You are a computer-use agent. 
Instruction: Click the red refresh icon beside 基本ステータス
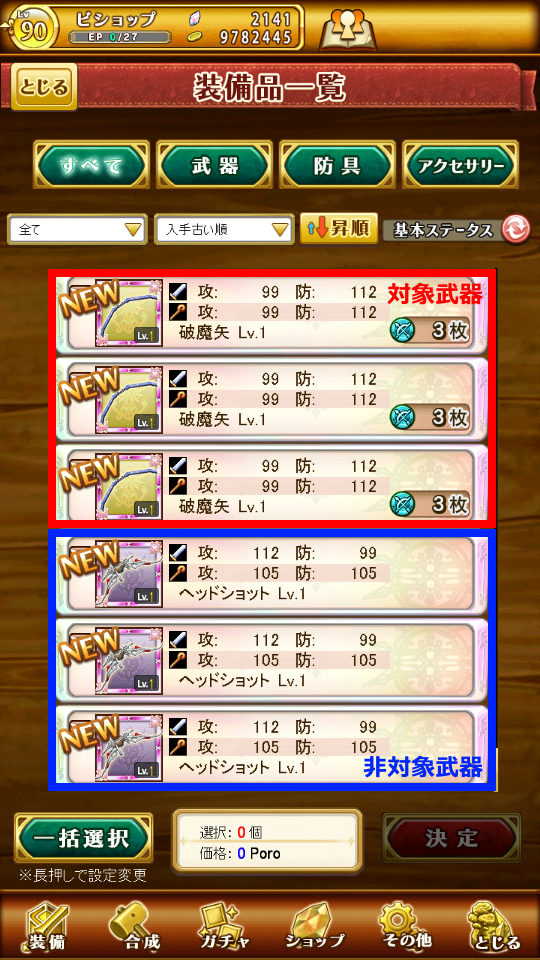point(516,230)
